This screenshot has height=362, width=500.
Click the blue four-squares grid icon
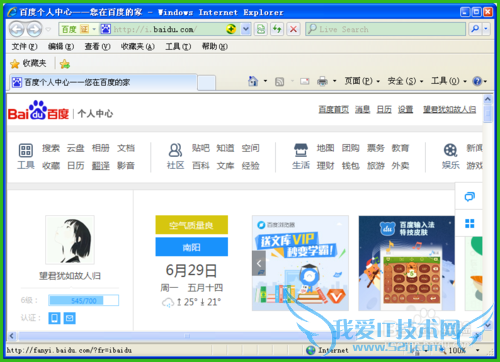click(469, 224)
